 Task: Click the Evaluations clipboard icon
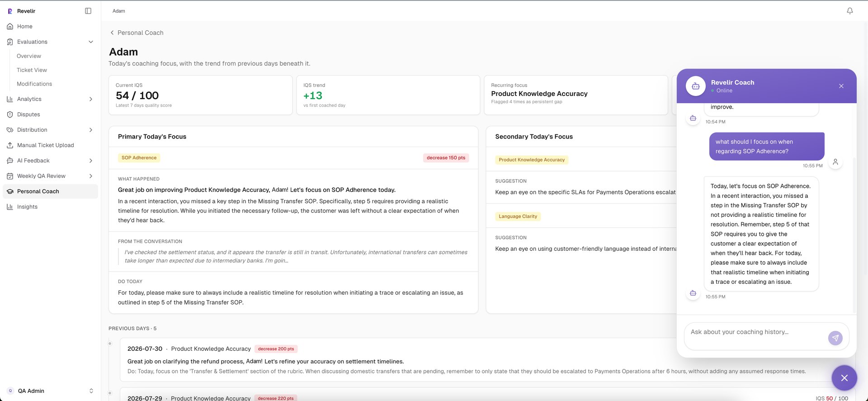[10, 42]
